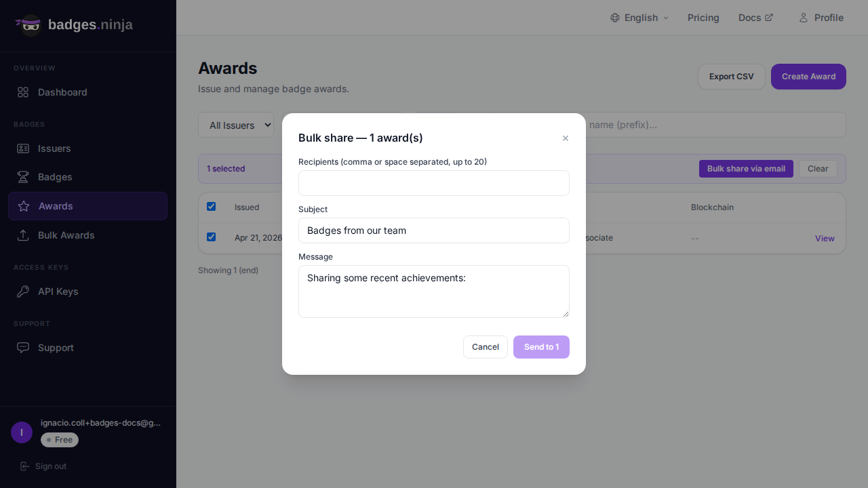This screenshot has height=488, width=868.
Task: Click the Profile person icon
Action: pos(804,18)
